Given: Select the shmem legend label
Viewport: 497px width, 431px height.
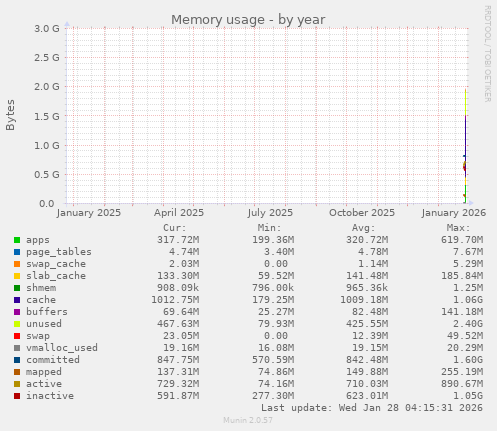Looking at the screenshot, I should coord(41,288).
